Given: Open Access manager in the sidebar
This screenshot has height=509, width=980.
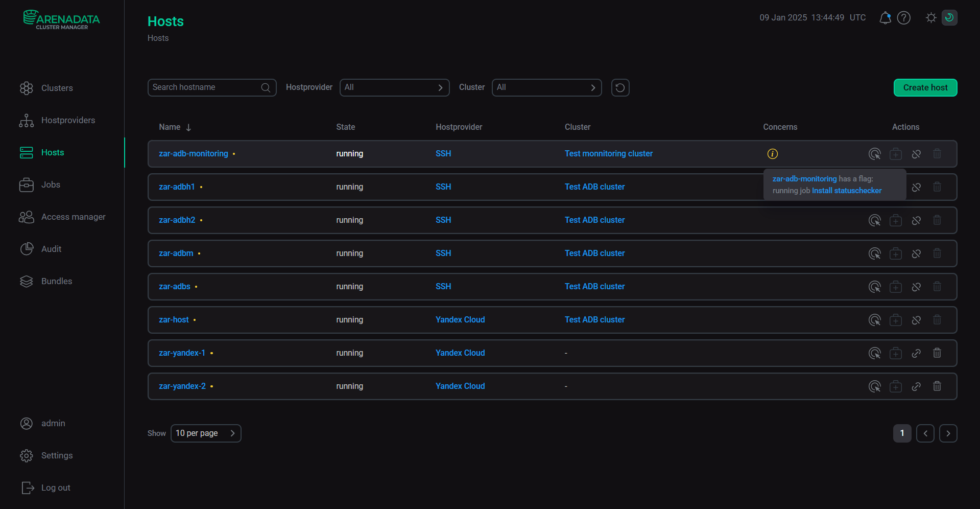Looking at the screenshot, I should click(62, 217).
